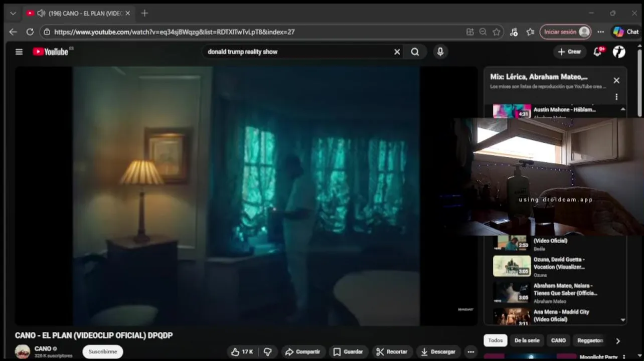Play the Beéle video thumbnail 2:53
This screenshot has width=644, height=361.
point(512,243)
